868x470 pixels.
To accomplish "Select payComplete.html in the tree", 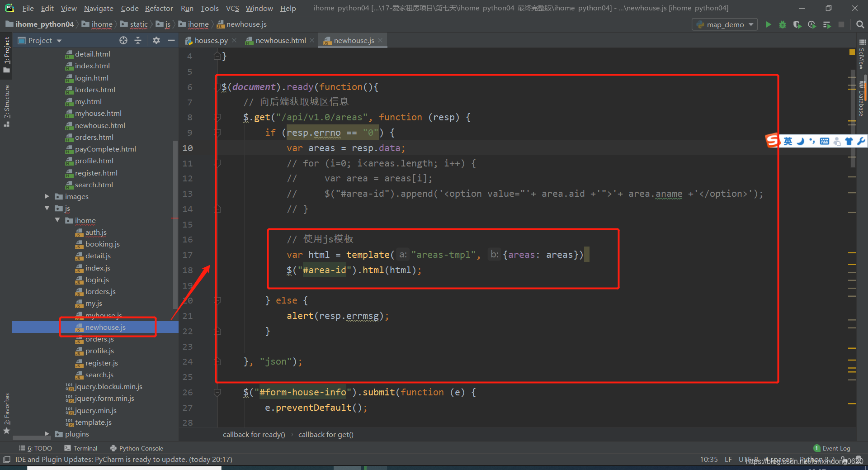I will pyautogui.click(x=105, y=149).
